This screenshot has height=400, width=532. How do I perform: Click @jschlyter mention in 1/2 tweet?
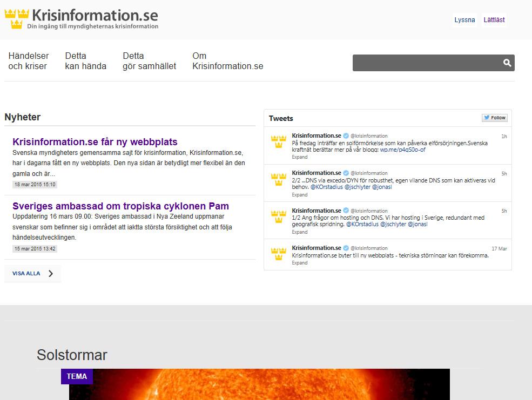coord(393,224)
